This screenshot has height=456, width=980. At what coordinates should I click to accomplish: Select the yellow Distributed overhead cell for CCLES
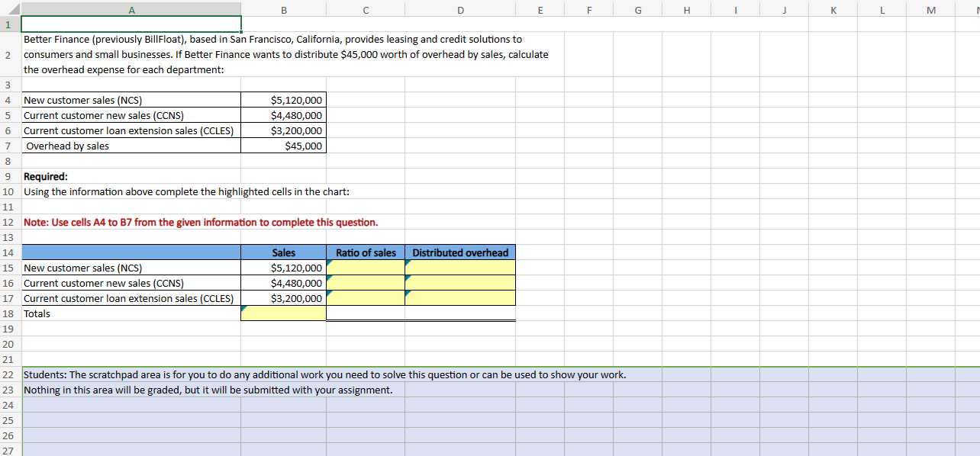tap(459, 298)
